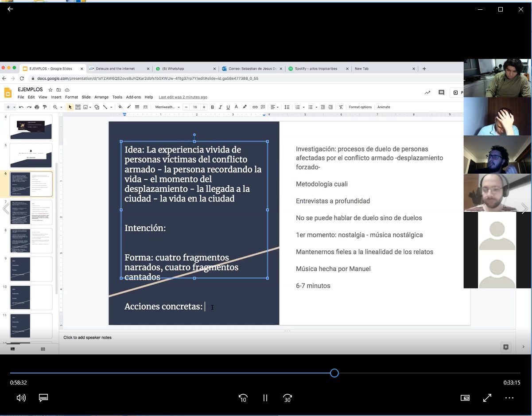Open the Merriweather font dropdown
This screenshot has width=532, height=416.
point(167,107)
